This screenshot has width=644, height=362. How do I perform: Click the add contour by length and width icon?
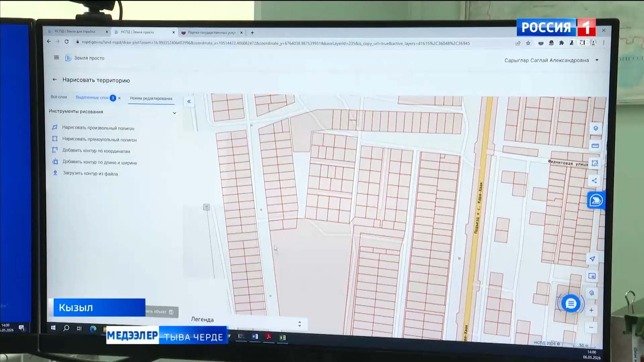coord(55,162)
